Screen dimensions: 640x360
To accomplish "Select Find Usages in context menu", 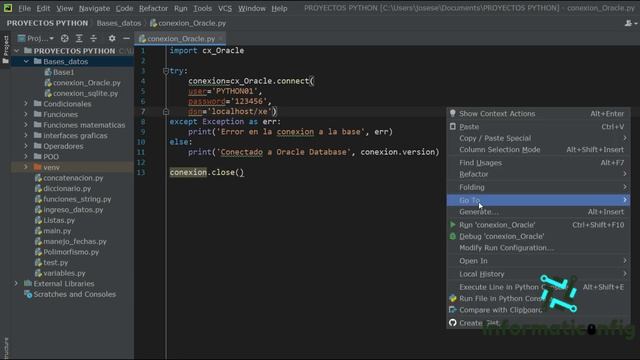I will [x=538, y=163].
